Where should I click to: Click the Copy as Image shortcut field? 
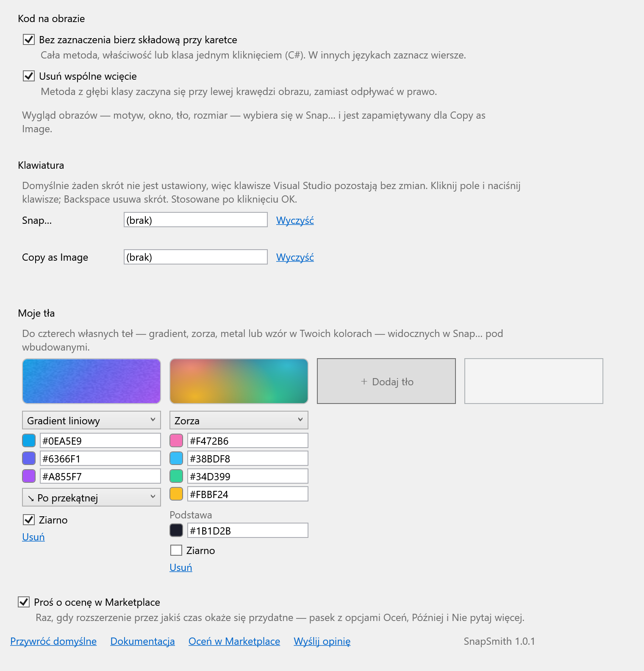[x=196, y=257]
